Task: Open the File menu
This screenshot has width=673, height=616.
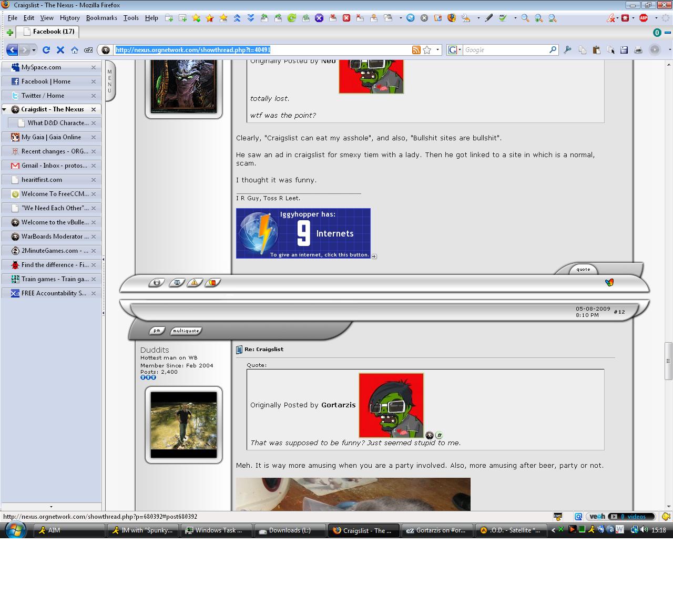Action: (13, 18)
